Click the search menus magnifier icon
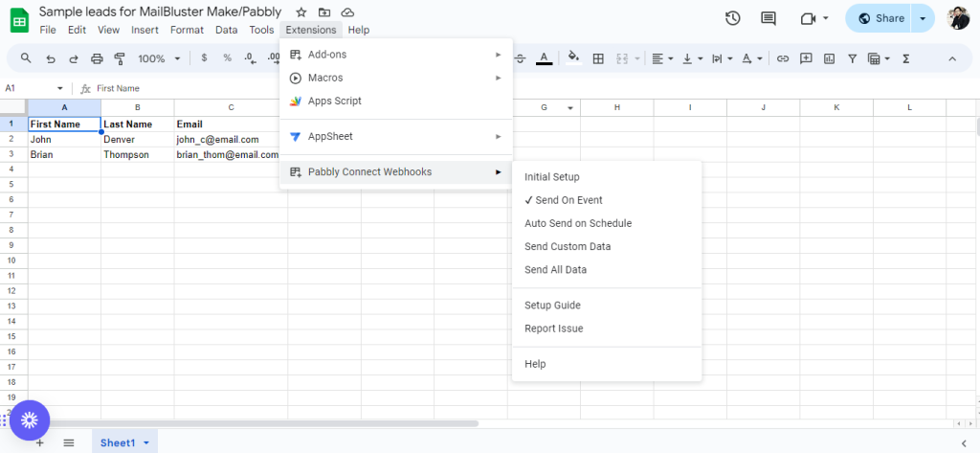 (x=26, y=58)
